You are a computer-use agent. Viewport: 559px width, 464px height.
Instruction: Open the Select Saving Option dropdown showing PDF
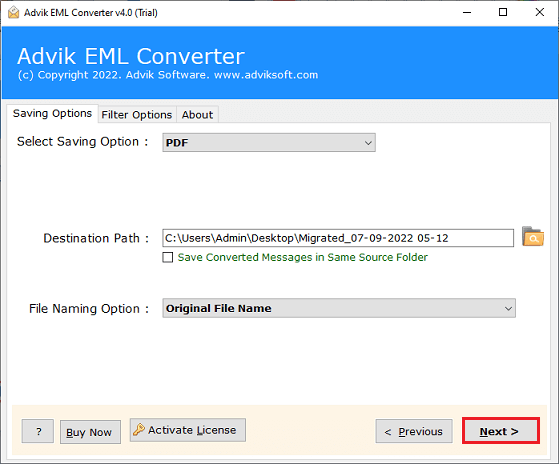269,143
